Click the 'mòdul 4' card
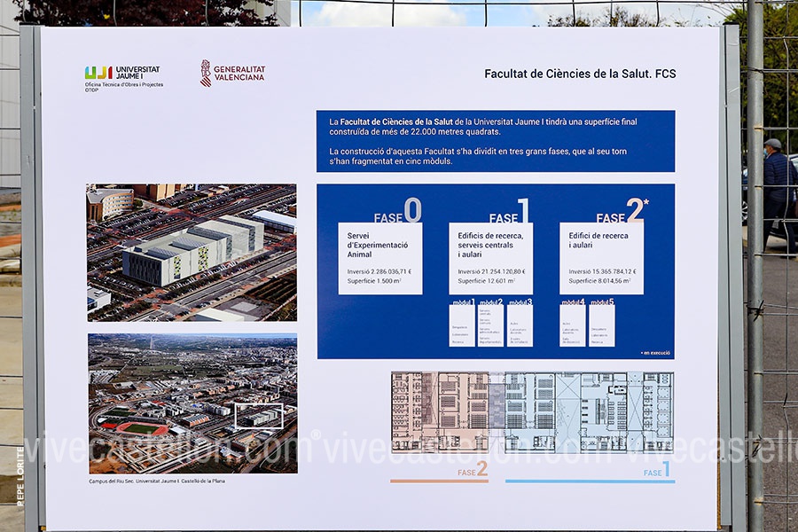Screen dimensions: 798x532 pyautogui.click(x=573, y=324)
